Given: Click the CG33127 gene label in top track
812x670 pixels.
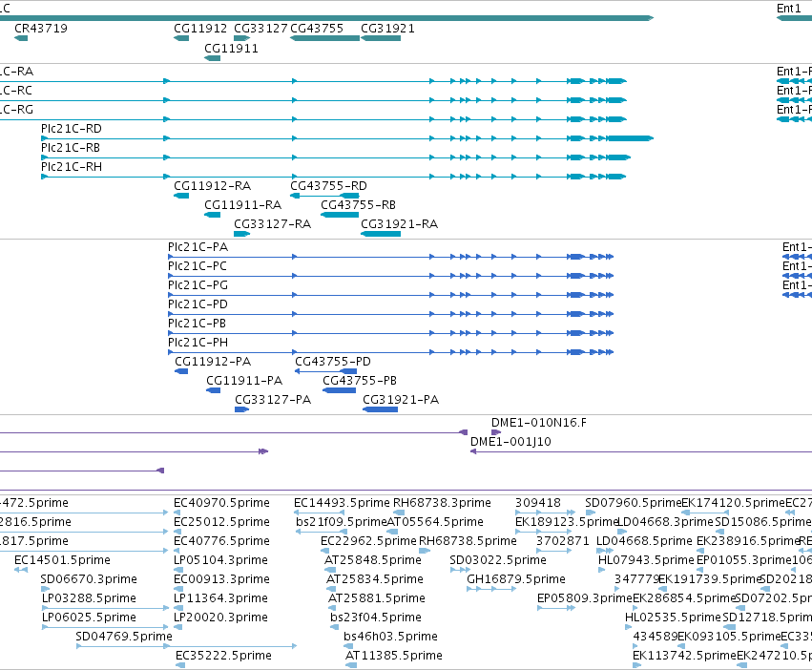Looking at the screenshot, I should pyautogui.click(x=260, y=29).
